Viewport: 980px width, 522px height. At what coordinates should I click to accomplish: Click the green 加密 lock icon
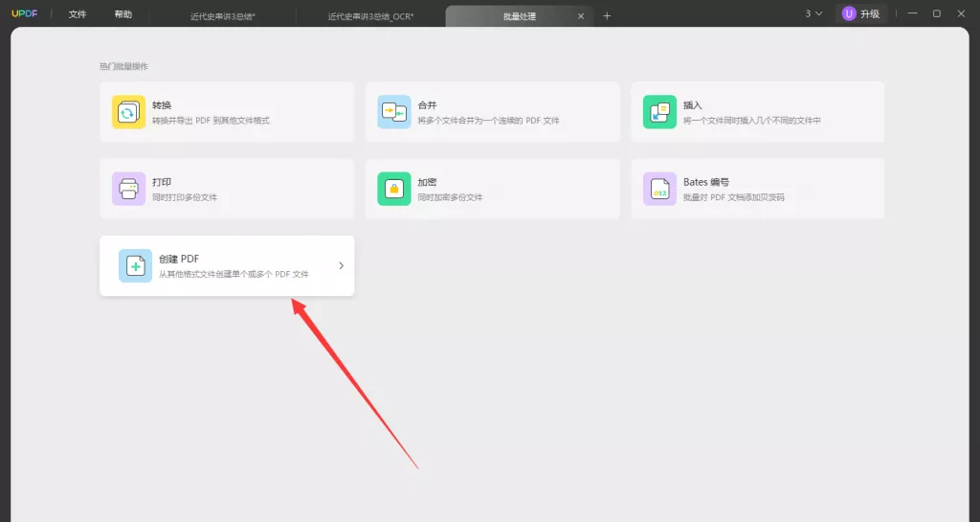(x=394, y=189)
